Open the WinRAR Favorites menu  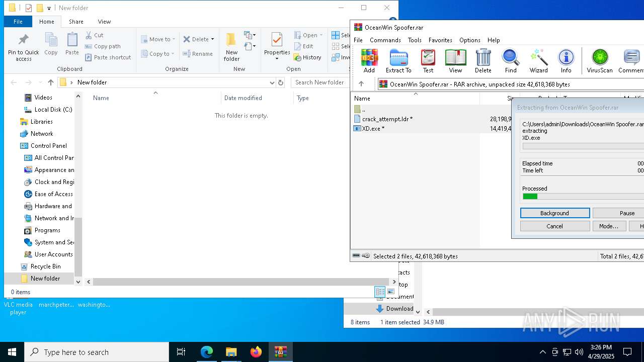pos(440,40)
